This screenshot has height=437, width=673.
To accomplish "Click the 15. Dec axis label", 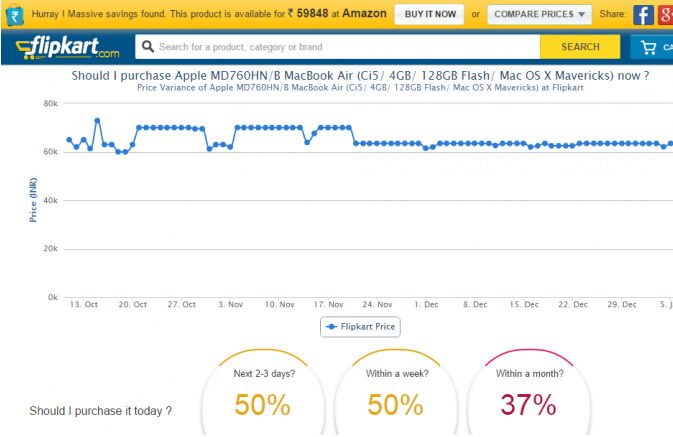I will [524, 304].
